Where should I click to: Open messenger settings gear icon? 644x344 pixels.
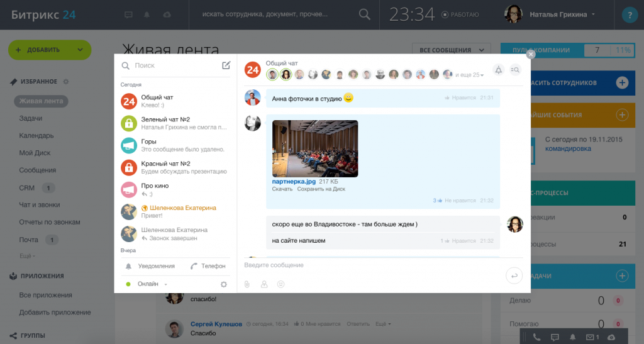pyautogui.click(x=223, y=284)
